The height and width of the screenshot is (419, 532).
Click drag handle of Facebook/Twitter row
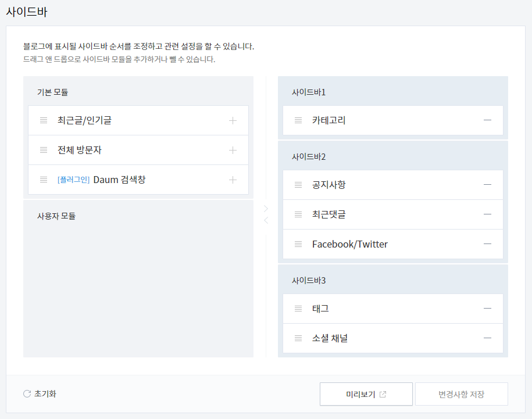point(298,243)
